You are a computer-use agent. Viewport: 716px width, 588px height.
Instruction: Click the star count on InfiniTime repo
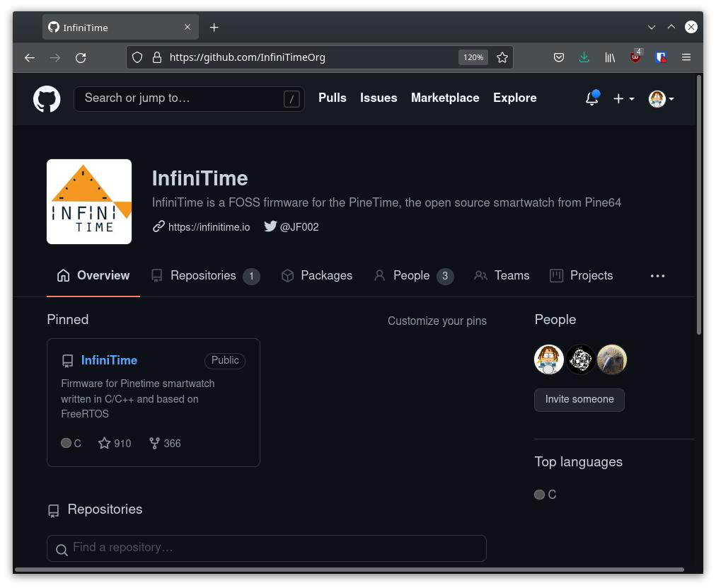115,444
